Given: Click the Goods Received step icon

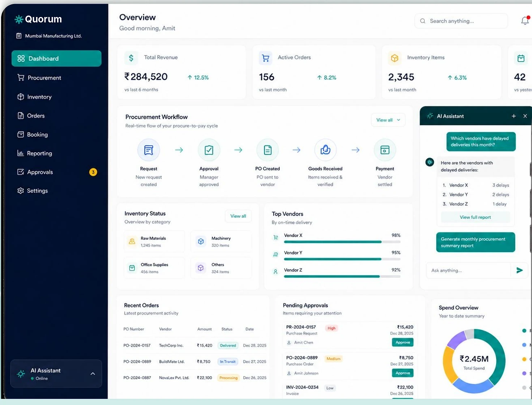Looking at the screenshot, I should (325, 150).
